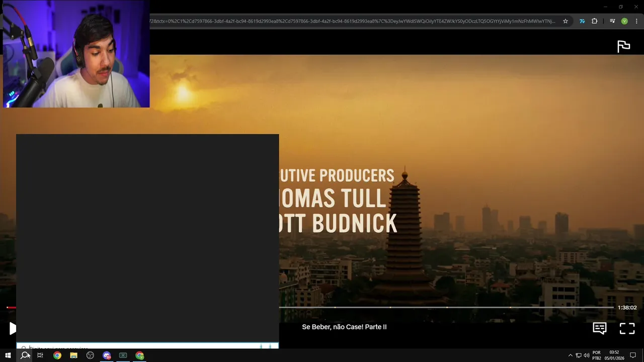This screenshot has height=362, width=644.
Task: Open Chrome profile V taskbar icon
Action: 139,355
